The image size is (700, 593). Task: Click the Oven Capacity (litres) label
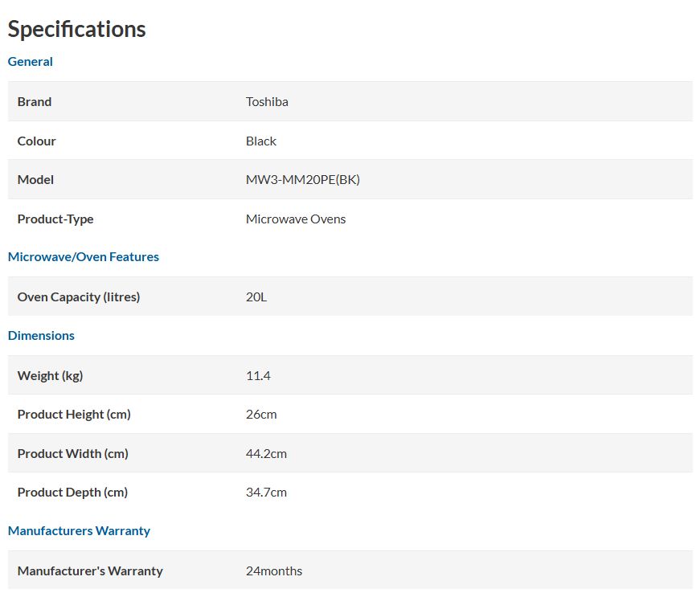pos(79,297)
